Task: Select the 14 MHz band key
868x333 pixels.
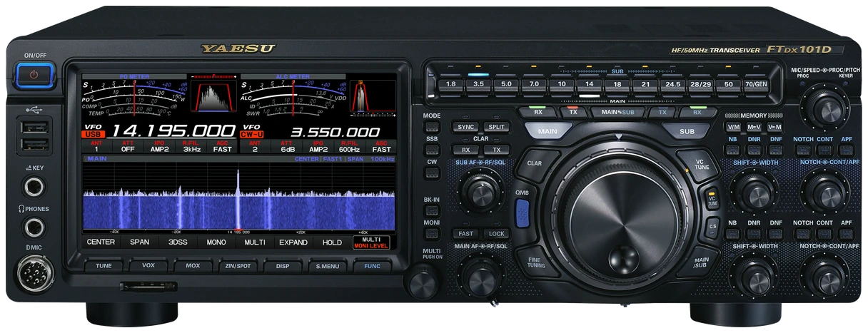Action: point(590,83)
